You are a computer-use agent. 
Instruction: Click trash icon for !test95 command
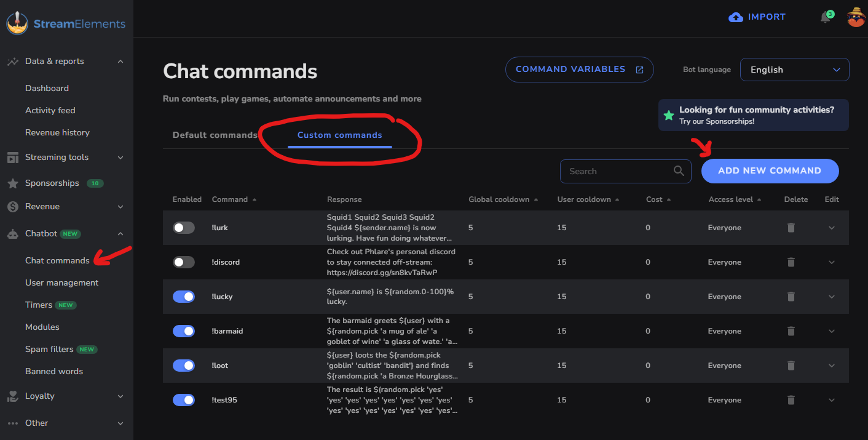pyautogui.click(x=791, y=400)
